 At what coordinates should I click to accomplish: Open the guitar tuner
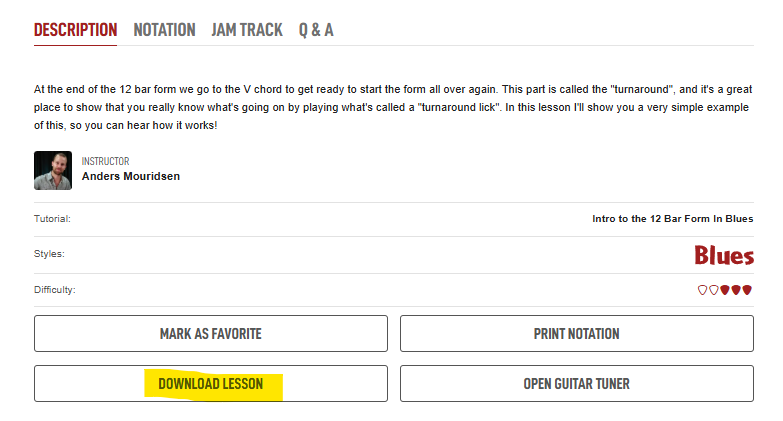[577, 384]
